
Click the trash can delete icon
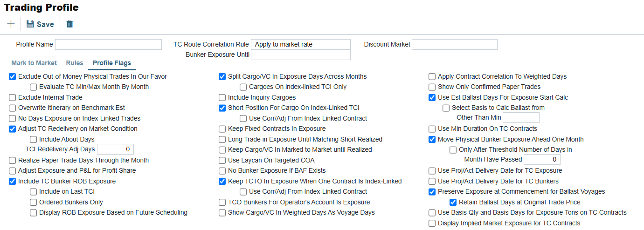click(x=69, y=24)
